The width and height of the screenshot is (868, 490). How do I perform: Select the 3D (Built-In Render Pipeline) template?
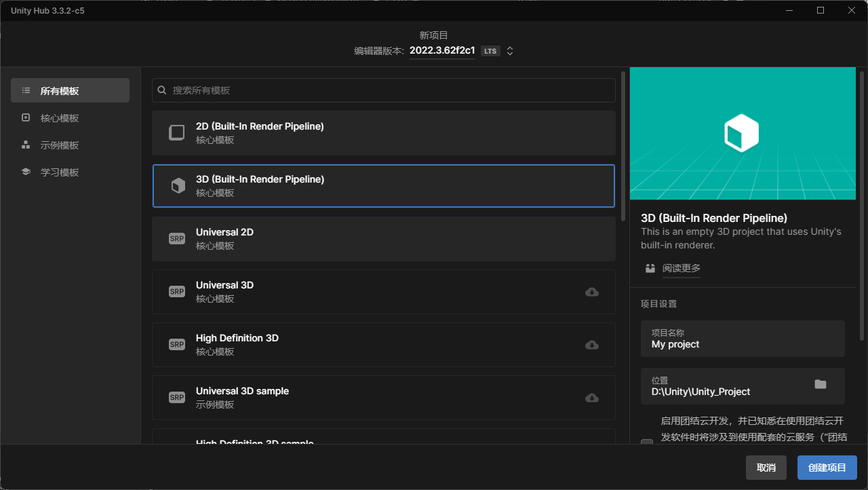[384, 186]
